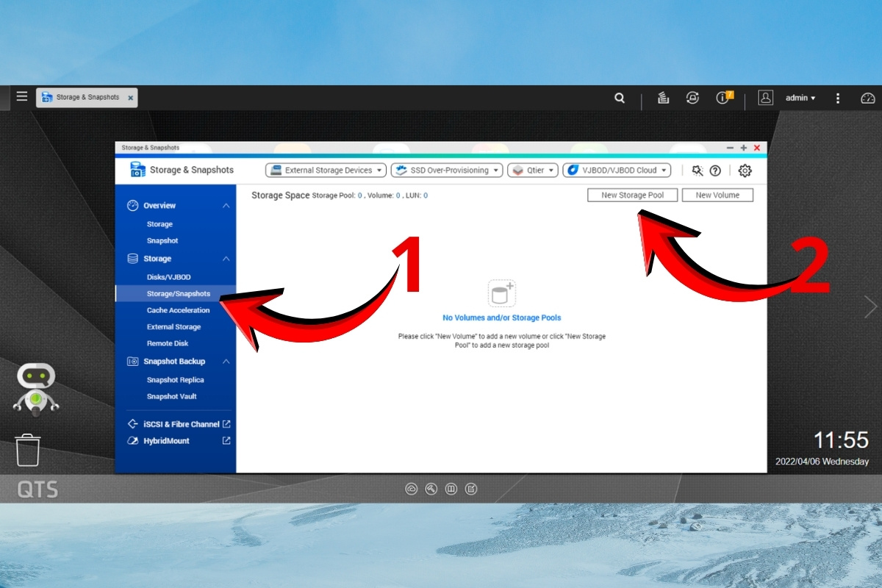Click the HybridMount external link icon
The image size is (882, 588).
point(226,441)
